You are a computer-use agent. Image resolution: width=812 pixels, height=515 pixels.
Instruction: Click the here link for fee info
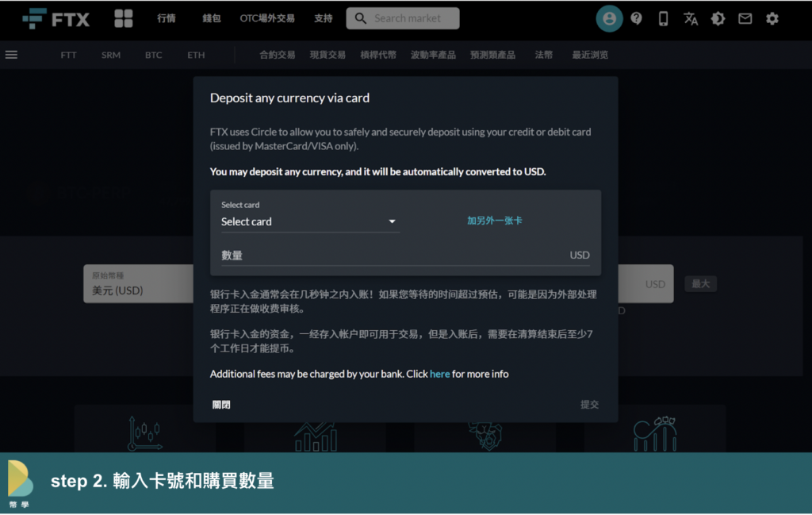tap(439, 374)
